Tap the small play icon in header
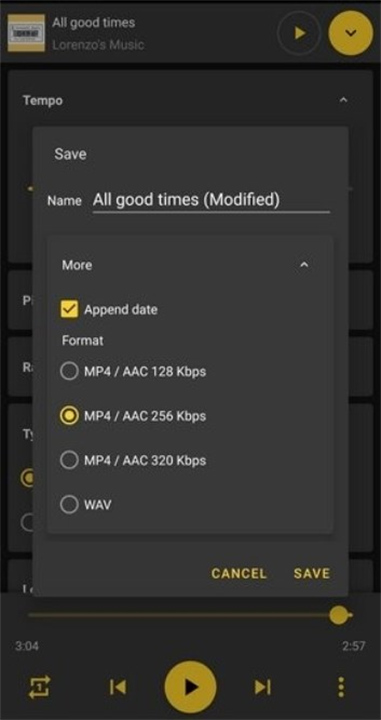This screenshot has height=720, width=381. pos(299,33)
